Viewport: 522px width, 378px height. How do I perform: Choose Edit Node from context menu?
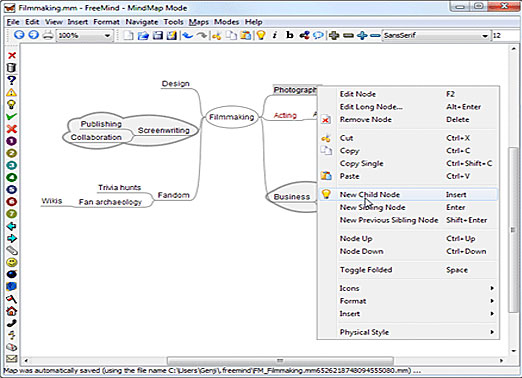coord(408,94)
